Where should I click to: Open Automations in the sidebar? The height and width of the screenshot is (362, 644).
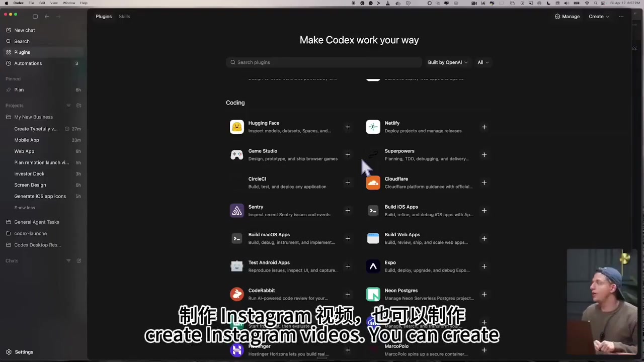click(x=43, y=63)
